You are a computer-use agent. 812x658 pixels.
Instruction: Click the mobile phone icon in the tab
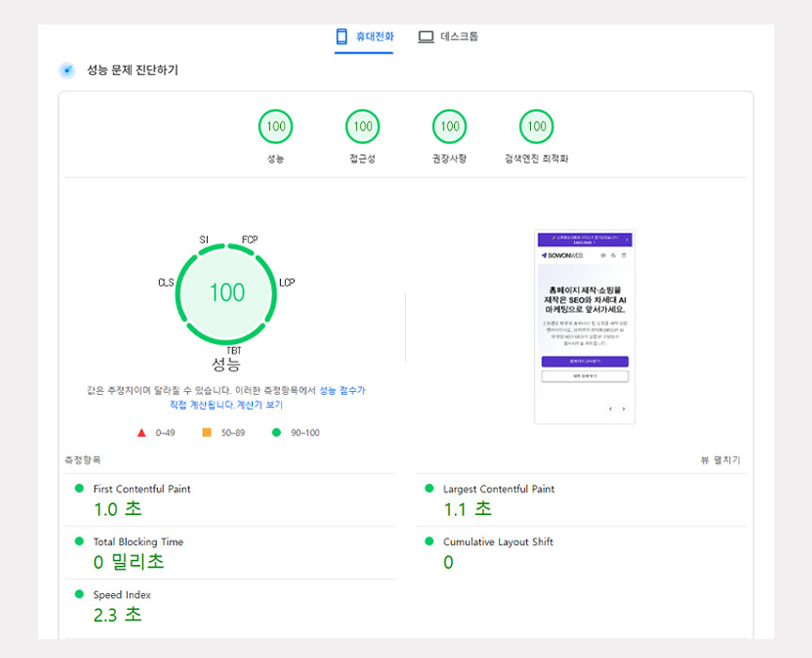341,37
